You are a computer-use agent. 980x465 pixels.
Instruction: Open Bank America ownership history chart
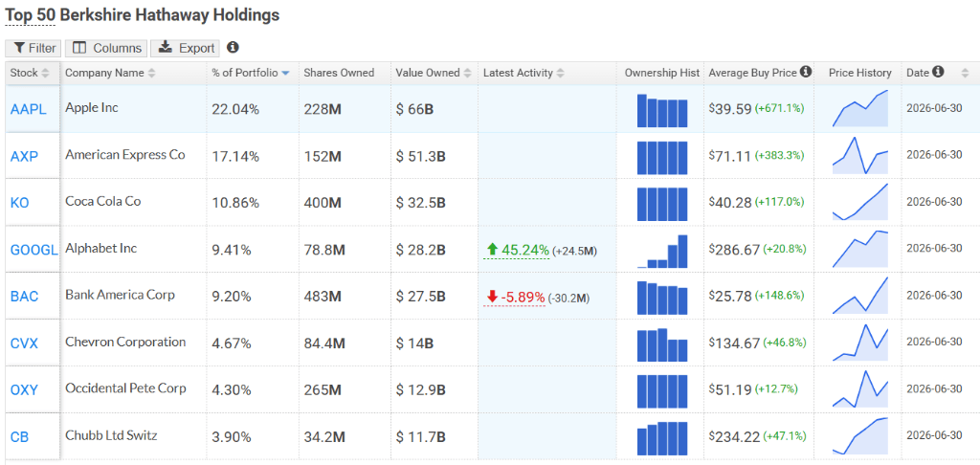coord(662,299)
